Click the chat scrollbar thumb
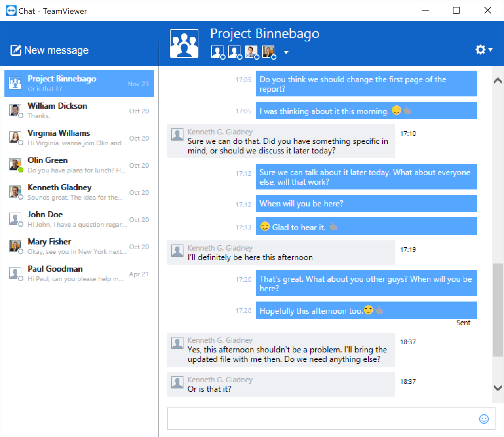Viewport: 504px width, 437px height. coord(498,310)
